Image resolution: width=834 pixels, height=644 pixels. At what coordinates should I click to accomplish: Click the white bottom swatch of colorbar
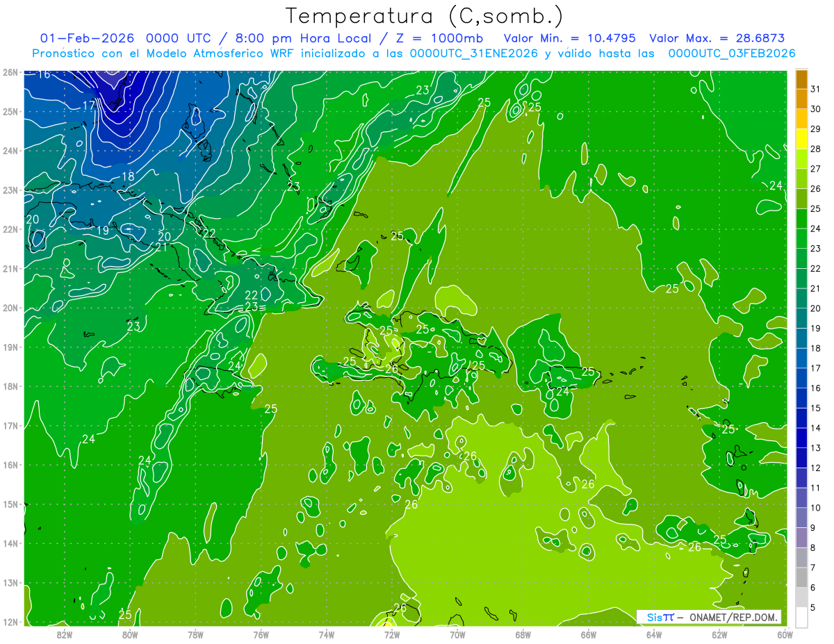click(801, 617)
